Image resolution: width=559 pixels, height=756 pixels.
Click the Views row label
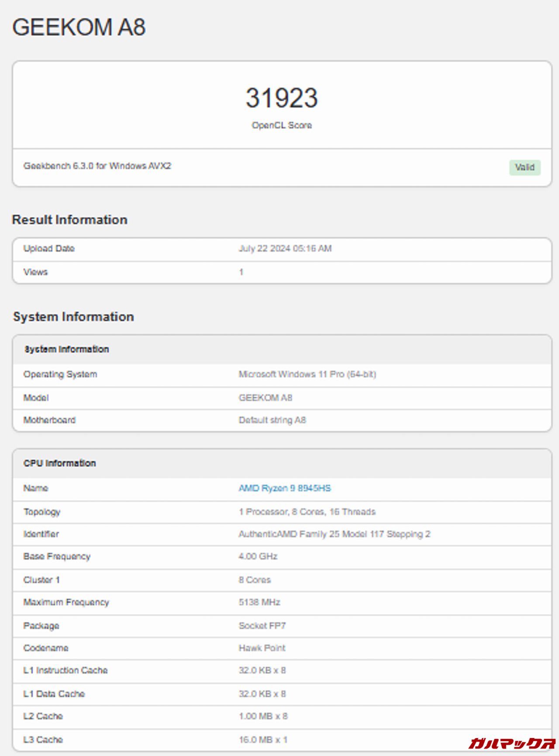point(35,272)
